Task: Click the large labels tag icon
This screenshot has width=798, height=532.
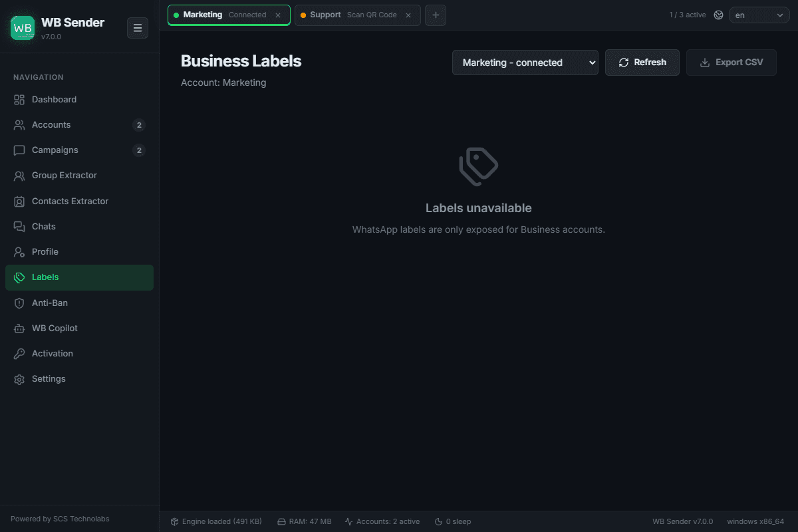Action: coord(479,166)
